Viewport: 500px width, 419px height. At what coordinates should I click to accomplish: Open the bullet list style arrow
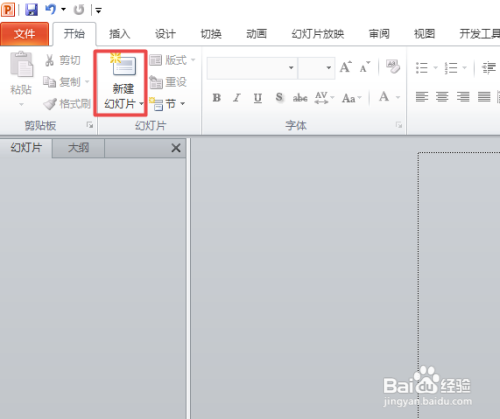[x=435, y=68]
